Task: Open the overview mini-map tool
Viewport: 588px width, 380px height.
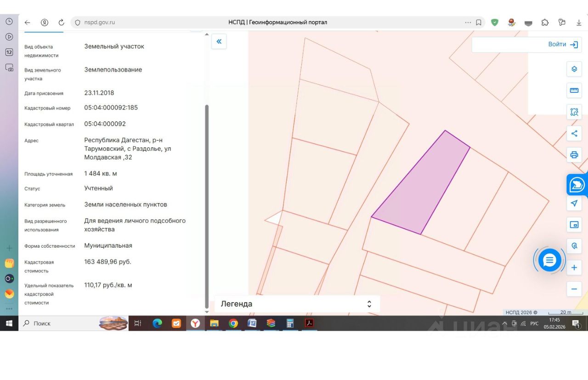Action: [574, 225]
